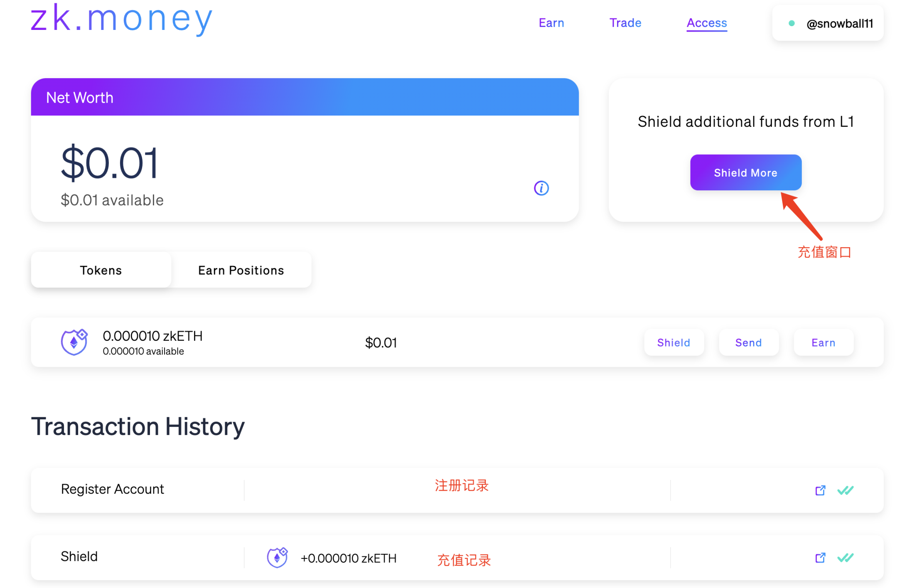917x588 pixels.
Task: Open the Earn navigation page
Action: coord(551,23)
